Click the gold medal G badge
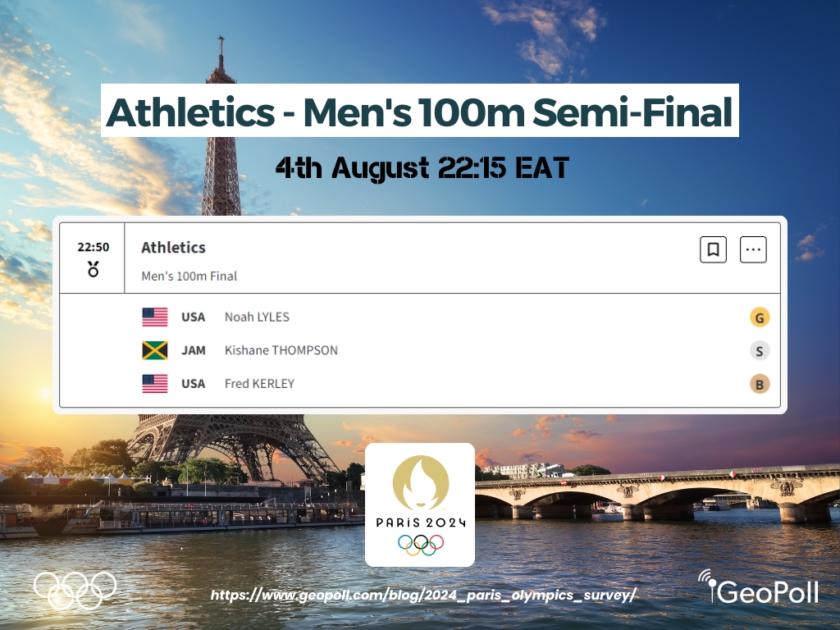 tap(760, 317)
